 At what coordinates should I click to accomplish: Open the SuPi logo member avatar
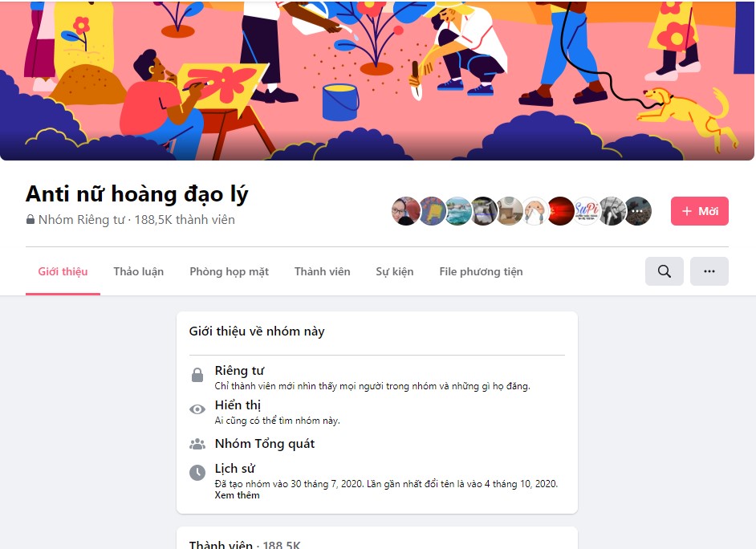tap(586, 211)
